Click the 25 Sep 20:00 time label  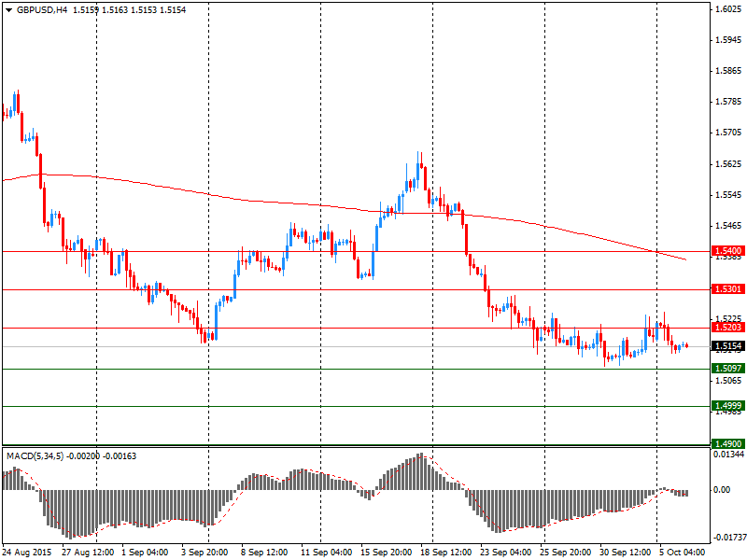tap(565, 553)
